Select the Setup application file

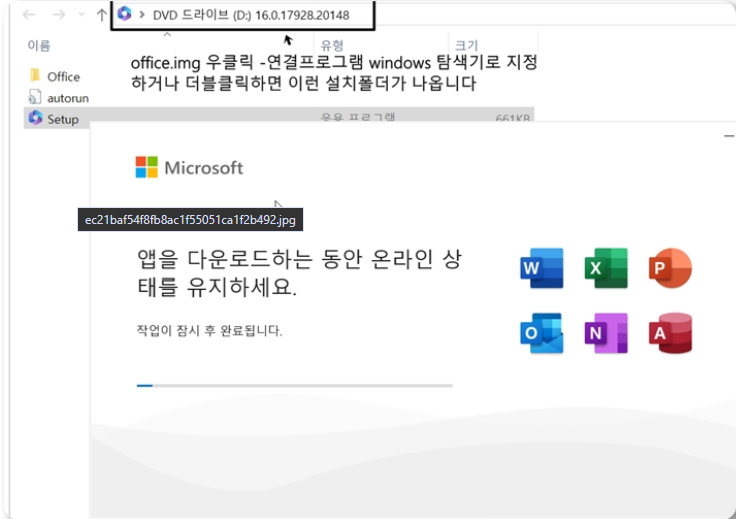pos(62,119)
